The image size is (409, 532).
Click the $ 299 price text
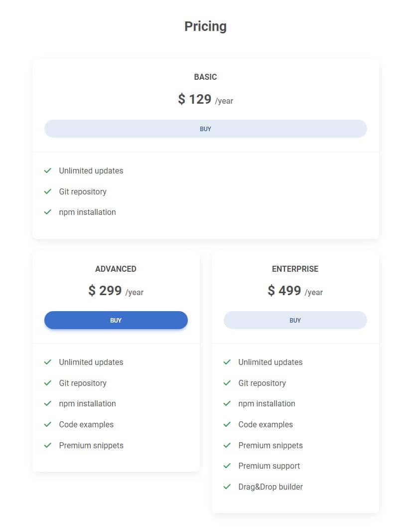click(105, 291)
